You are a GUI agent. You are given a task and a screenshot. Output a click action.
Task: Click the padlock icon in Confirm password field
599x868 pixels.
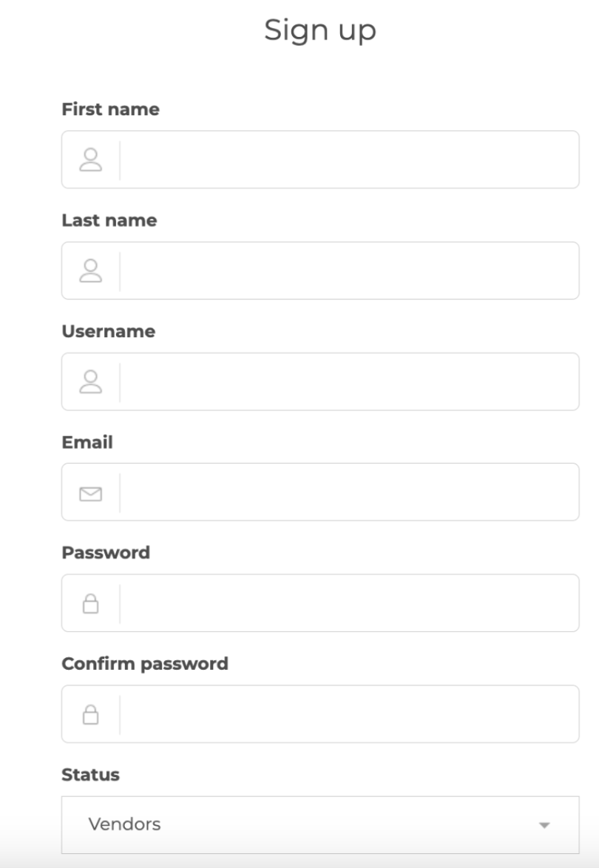point(91,714)
